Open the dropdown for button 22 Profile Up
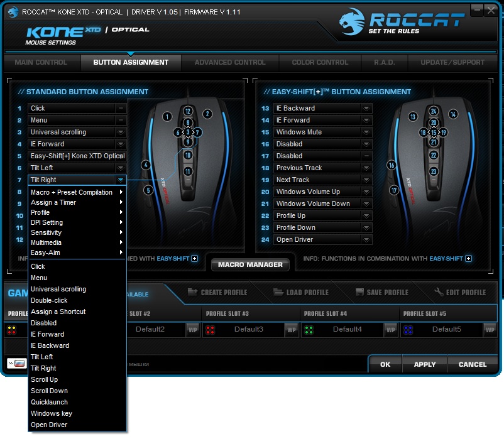This screenshot has width=504, height=439. coord(366,215)
